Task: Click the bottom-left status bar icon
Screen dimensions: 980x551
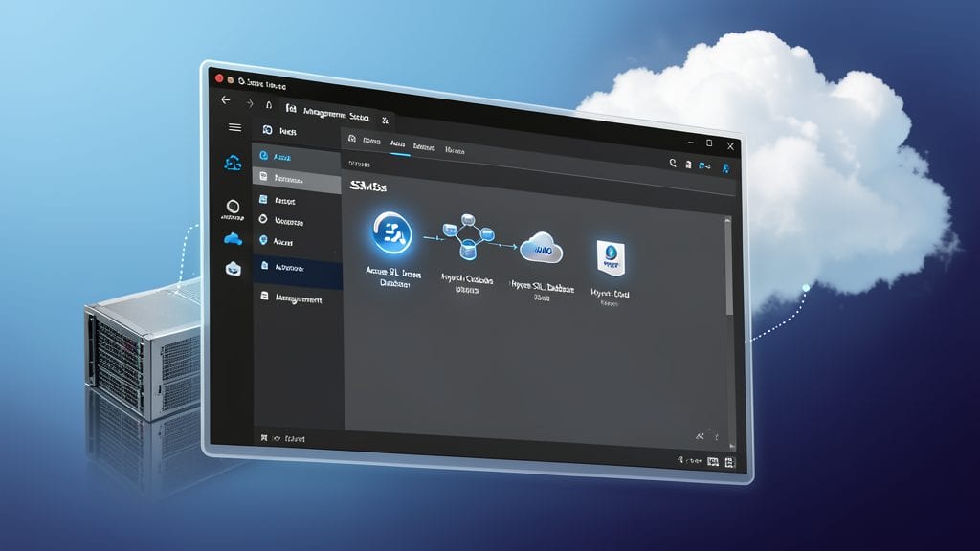Action: click(264, 438)
